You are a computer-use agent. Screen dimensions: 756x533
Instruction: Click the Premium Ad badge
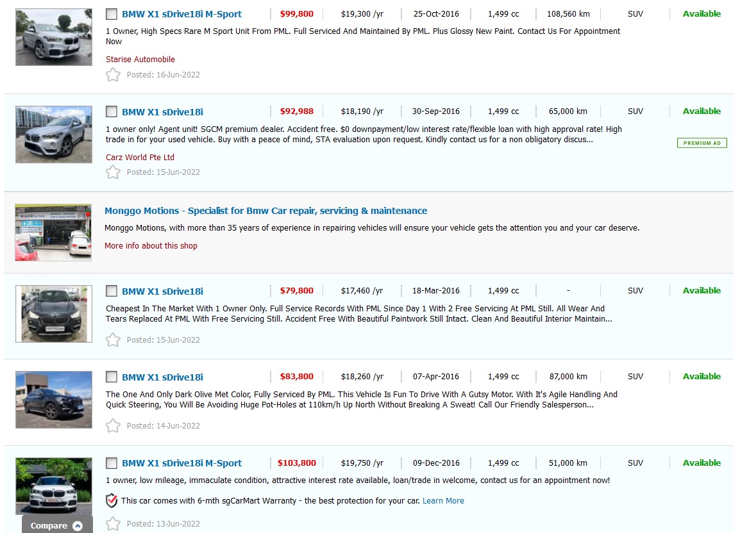pyautogui.click(x=701, y=143)
